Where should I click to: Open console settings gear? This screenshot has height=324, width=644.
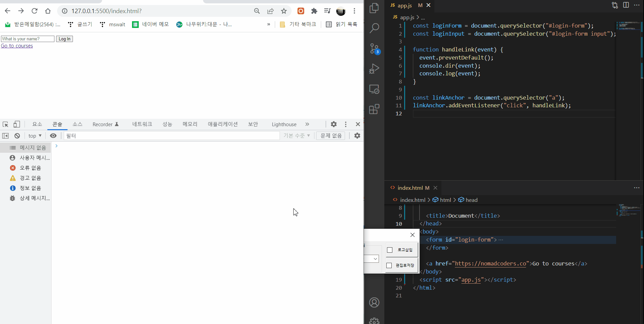(357, 136)
